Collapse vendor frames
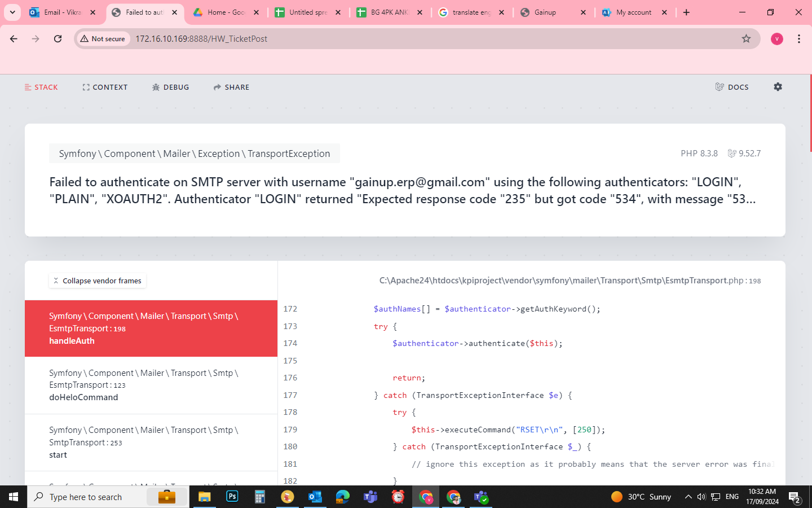This screenshot has height=508, width=812. [x=97, y=281]
